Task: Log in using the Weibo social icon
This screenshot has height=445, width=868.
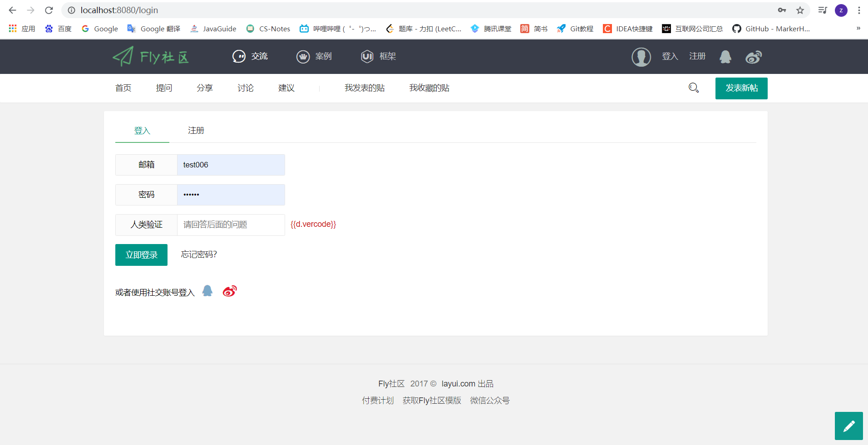Action: (x=229, y=291)
